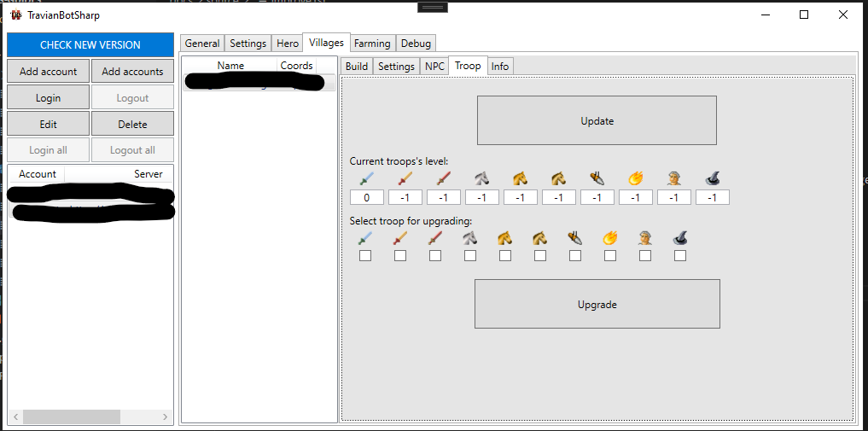Image resolution: width=868 pixels, height=431 pixels.
Task: Click the blue sword icon in current levels
Action: click(x=366, y=178)
